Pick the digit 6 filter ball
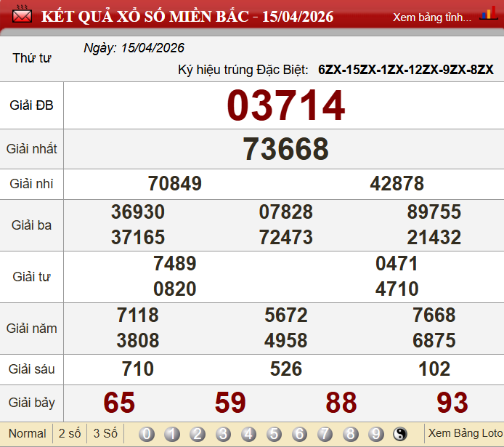Image resolution: width=504 pixels, height=447 pixels. (x=299, y=434)
